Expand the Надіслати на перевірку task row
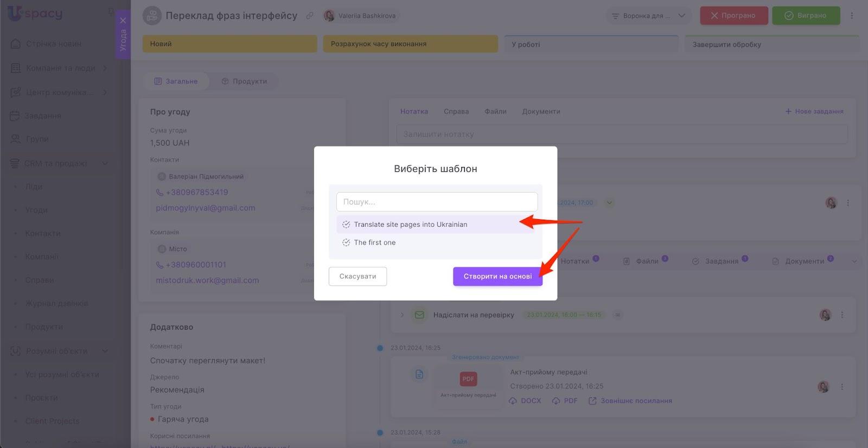The width and height of the screenshot is (868, 448). pyautogui.click(x=402, y=315)
